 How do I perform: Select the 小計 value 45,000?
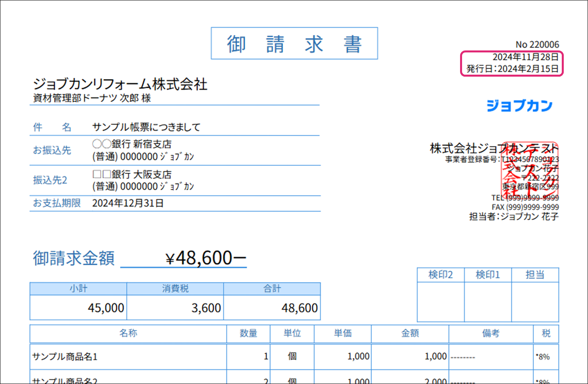(106, 308)
